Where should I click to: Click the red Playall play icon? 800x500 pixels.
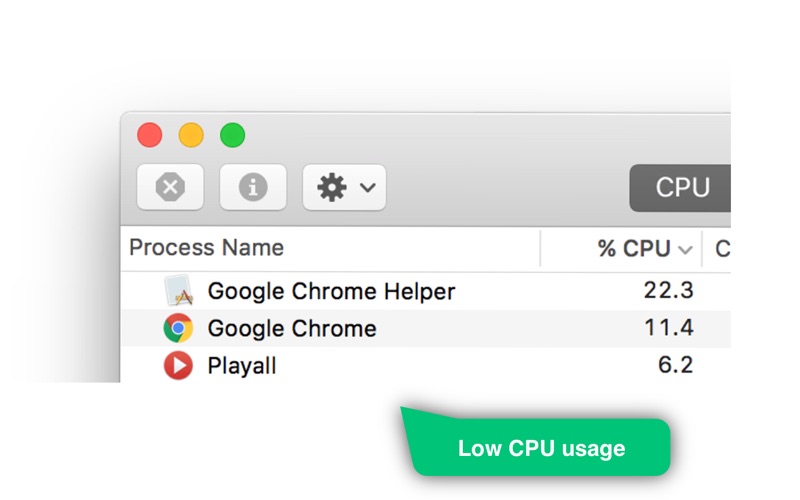178,365
